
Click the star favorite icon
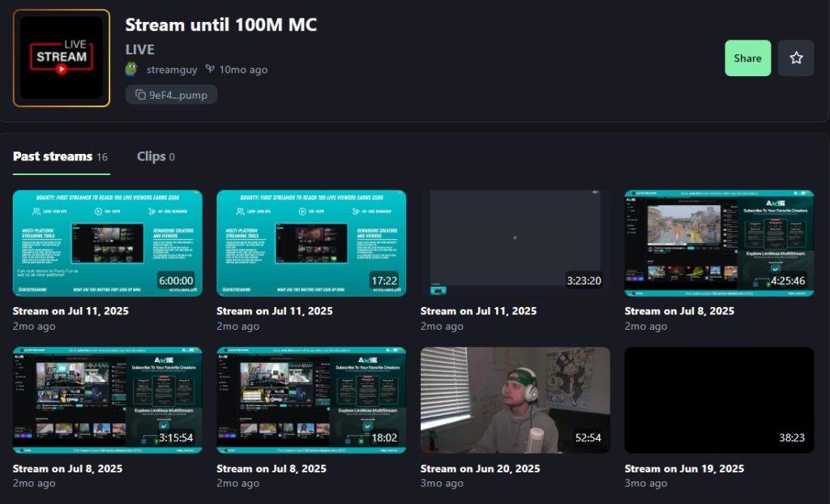(796, 58)
